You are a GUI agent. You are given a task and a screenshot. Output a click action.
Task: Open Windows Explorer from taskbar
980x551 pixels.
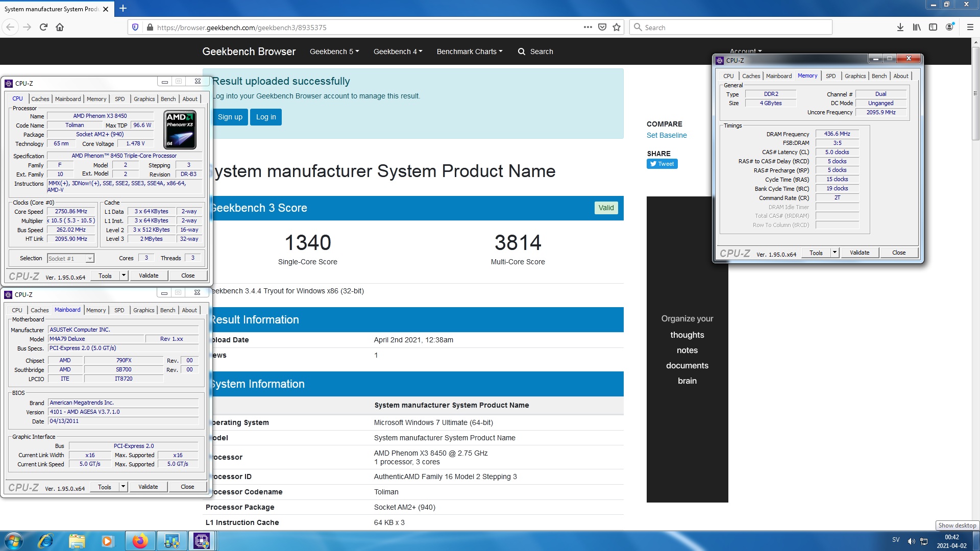[x=77, y=541]
